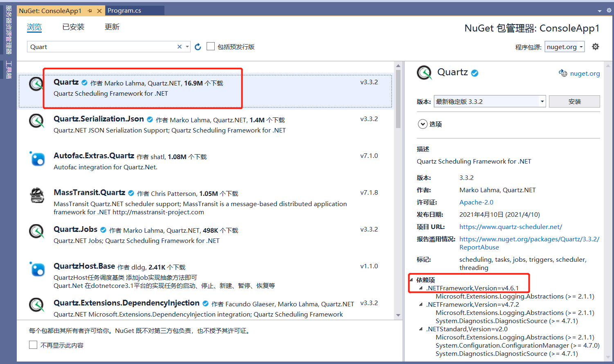Select the QuartzHost.Base package title
Screen dimensions: 614x364
click(x=84, y=266)
